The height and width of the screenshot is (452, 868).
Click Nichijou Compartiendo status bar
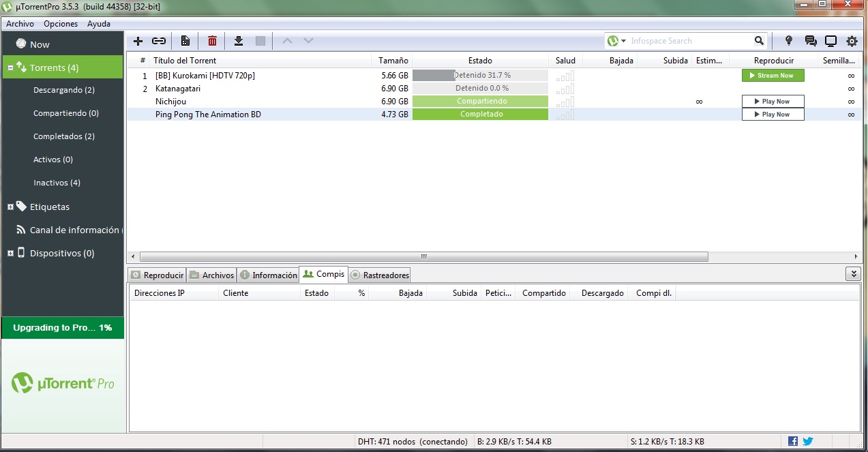point(480,102)
